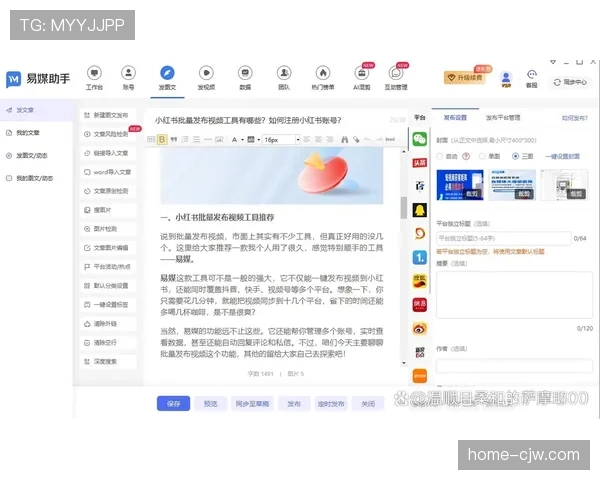The width and height of the screenshot is (600, 480).
Task: Click the horizontal rule toolbar icon
Action: (208, 139)
